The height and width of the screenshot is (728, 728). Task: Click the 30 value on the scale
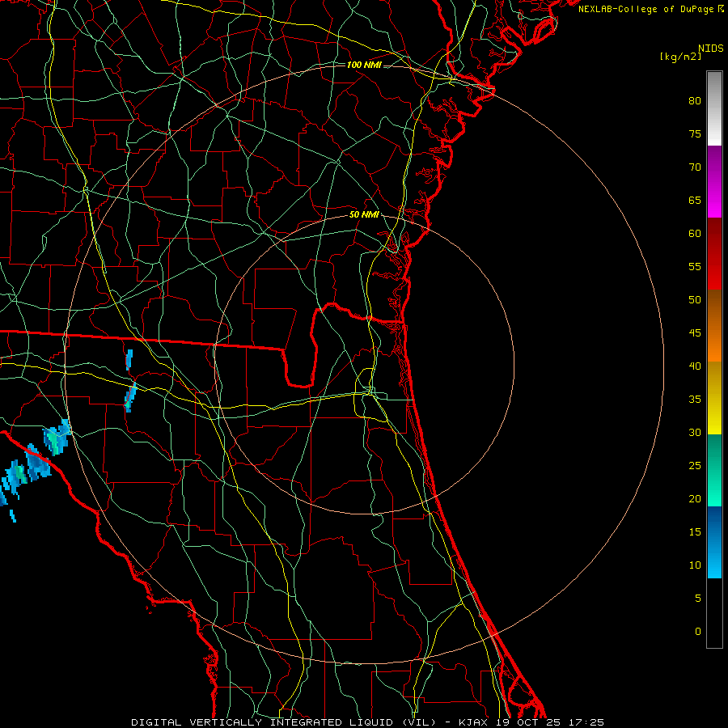pyautogui.click(x=695, y=432)
